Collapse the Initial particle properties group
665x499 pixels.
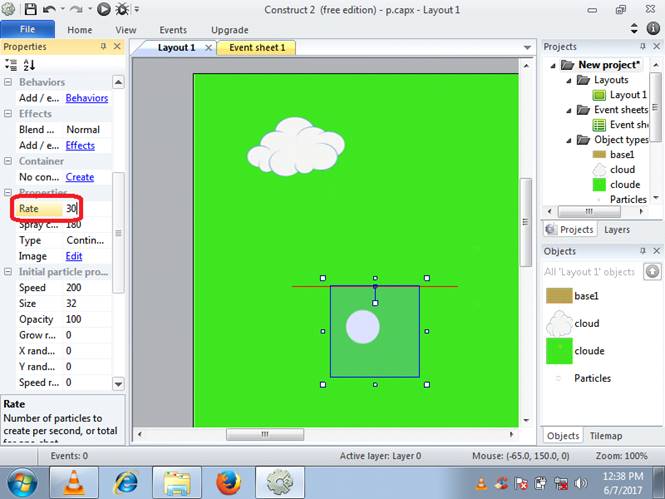tap(8, 272)
